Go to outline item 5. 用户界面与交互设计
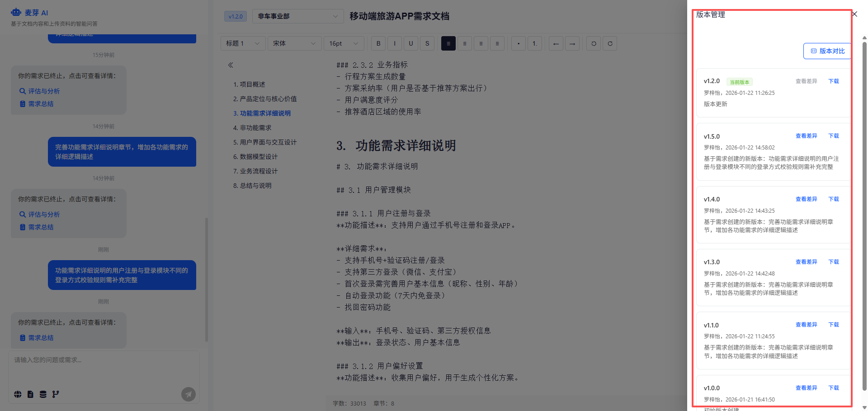Viewport: 868px width, 411px height. [265, 142]
